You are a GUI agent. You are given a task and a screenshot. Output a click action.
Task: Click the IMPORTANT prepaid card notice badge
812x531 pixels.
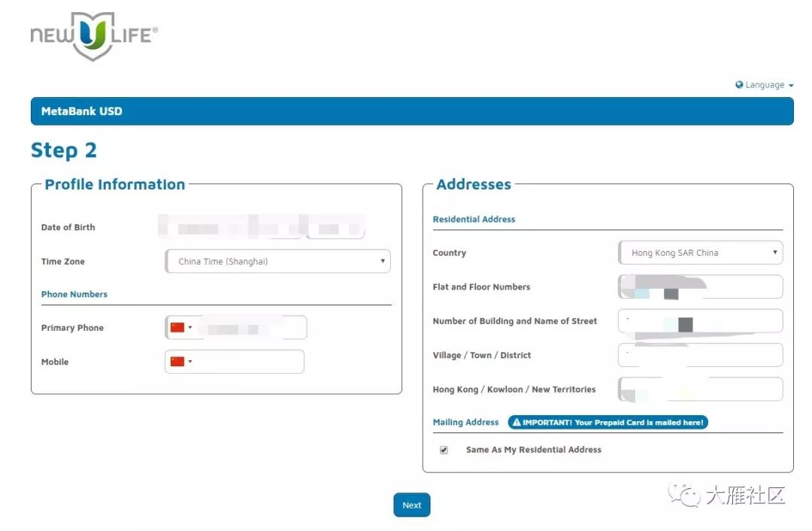click(x=608, y=422)
